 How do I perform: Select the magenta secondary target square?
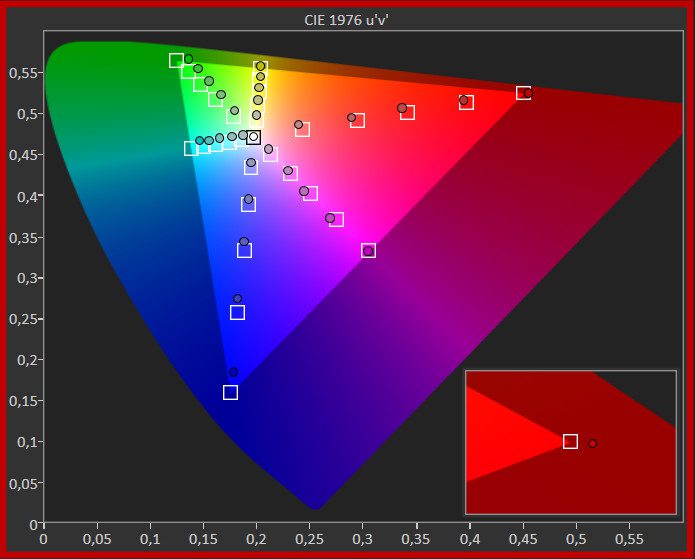(x=368, y=250)
